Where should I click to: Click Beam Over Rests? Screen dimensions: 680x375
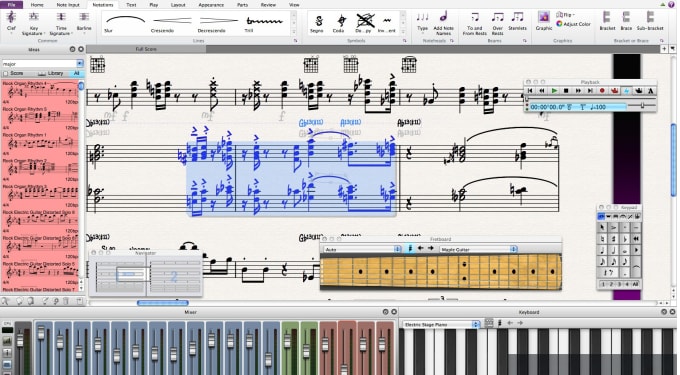[497, 24]
